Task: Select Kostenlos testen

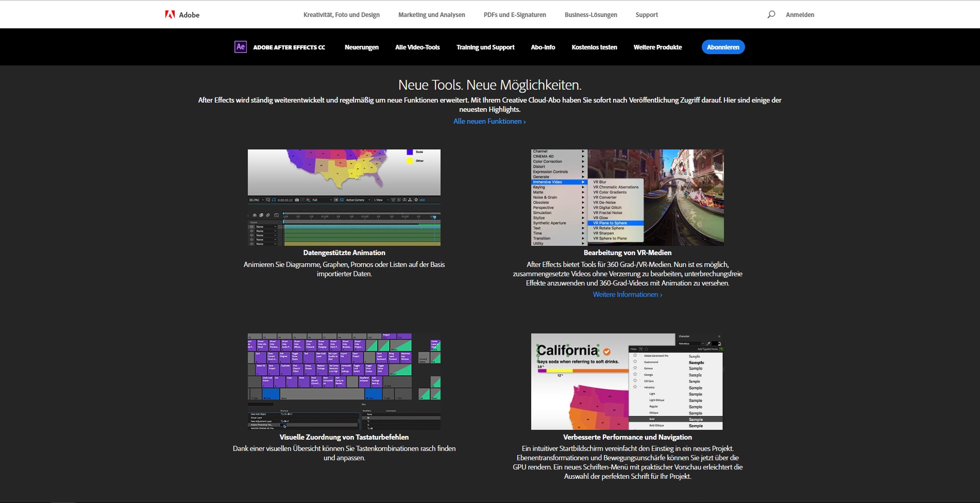Action: (x=594, y=47)
